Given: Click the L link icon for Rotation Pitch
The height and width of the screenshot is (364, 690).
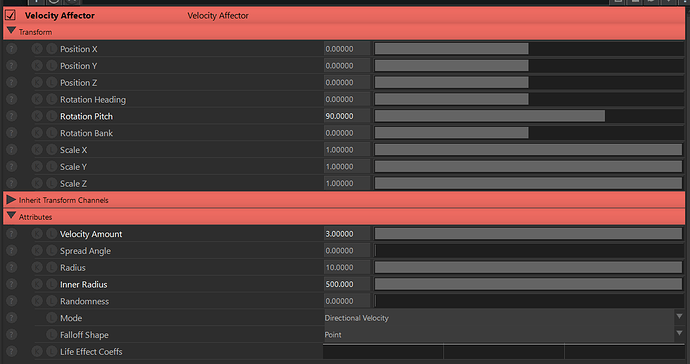Looking at the screenshot, I should (51, 116).
